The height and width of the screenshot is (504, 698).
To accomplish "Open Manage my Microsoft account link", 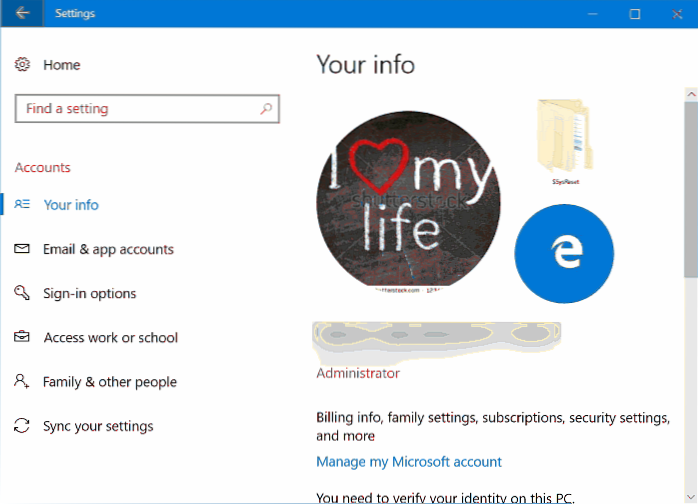I will point(408,462).
